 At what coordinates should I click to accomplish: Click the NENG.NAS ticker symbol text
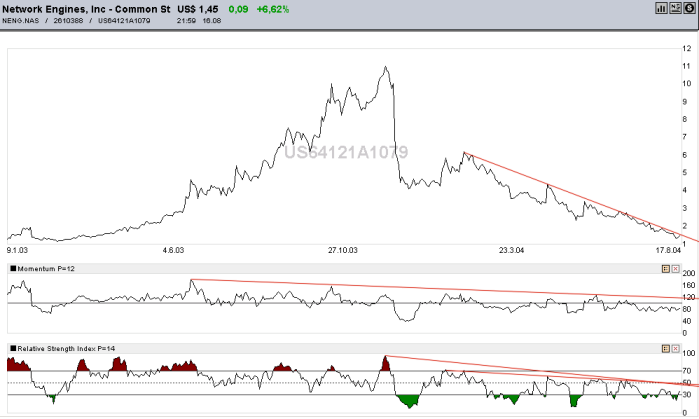click(21, 21)
